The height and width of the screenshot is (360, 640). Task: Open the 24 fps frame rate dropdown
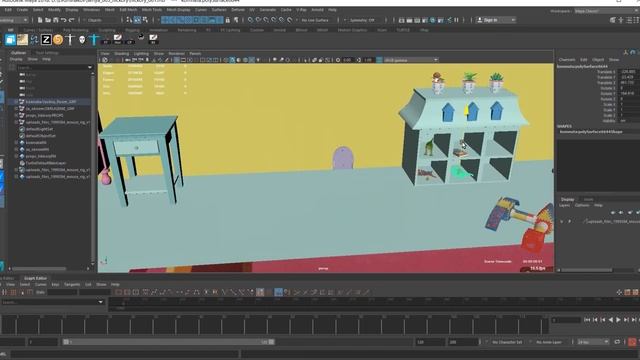point(593,342)
